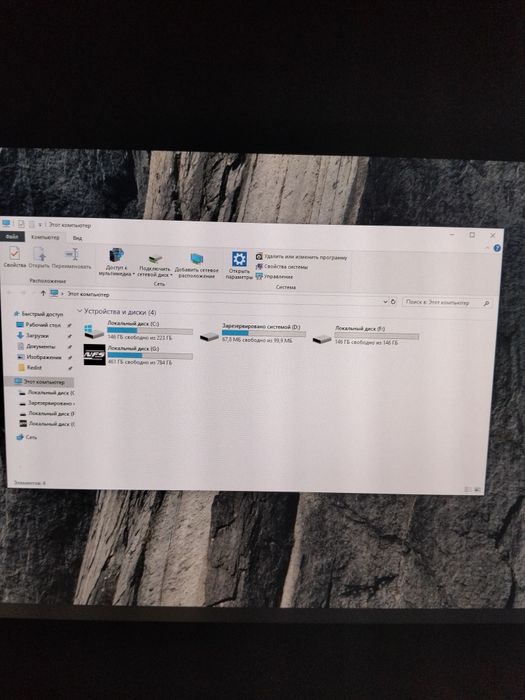Switch to the Вид ribbon tab

pos(77,238)
